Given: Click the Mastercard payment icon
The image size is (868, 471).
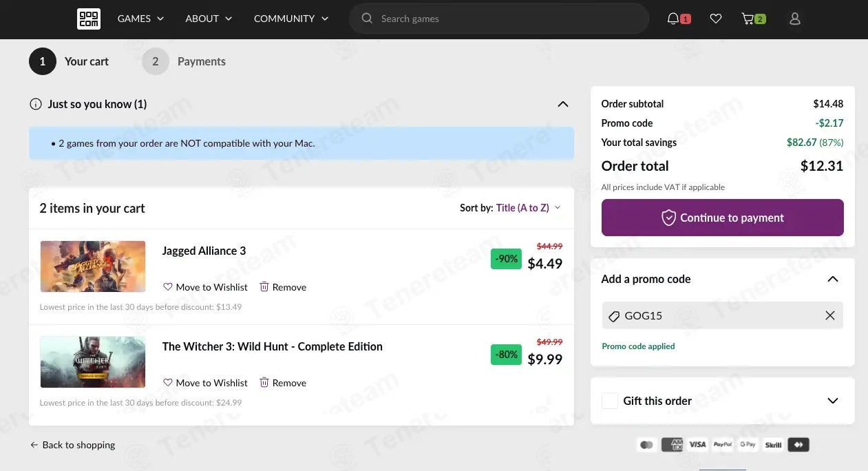Looking at the screenshot, I should coord(646,445).
